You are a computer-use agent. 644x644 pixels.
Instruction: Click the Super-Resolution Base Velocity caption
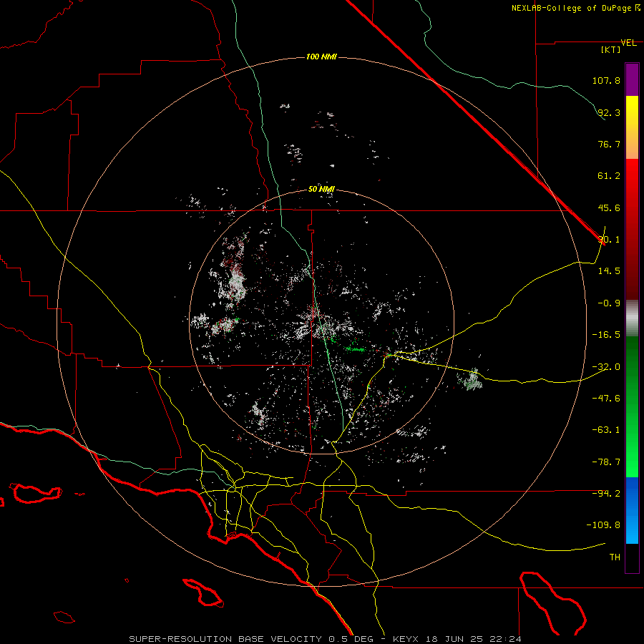[x=325, y=639]
